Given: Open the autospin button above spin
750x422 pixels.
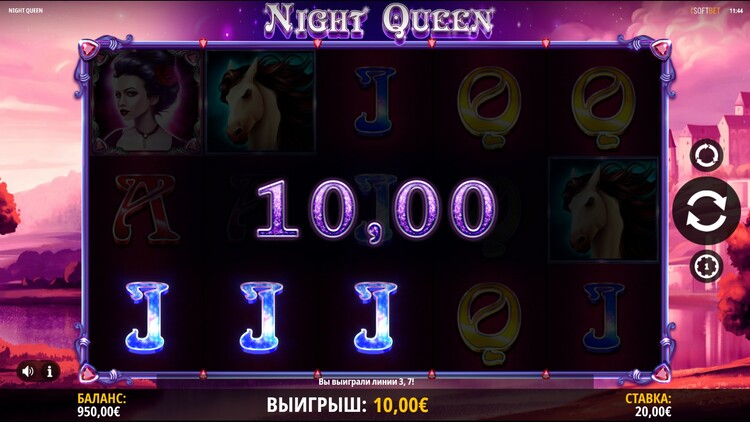Looking at the screenshot, I should pos(706,155).
